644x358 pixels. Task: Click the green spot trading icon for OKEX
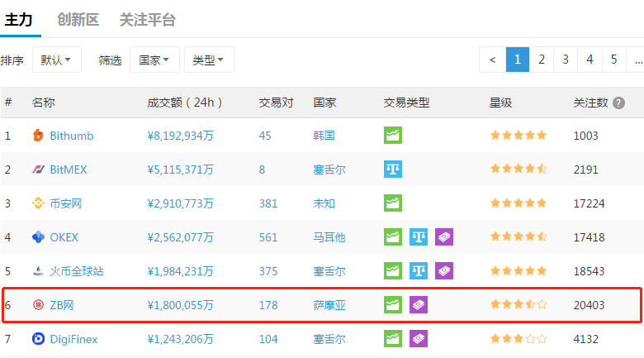[393, 237]
